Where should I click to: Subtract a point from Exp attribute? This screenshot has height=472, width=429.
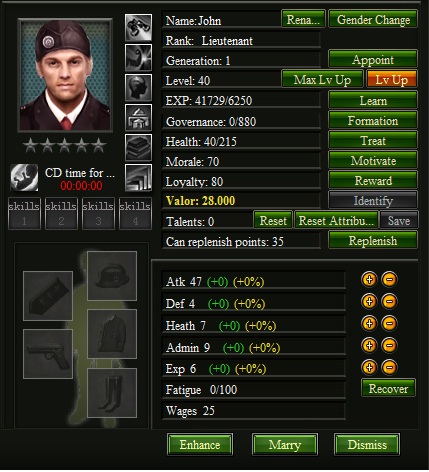[389, 367]
